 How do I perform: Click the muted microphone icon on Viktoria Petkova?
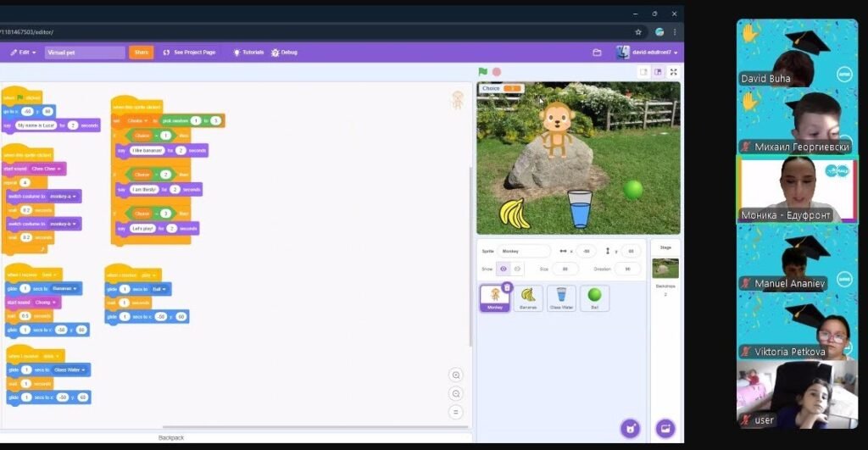pyautogui.click(x=746, y=352)
